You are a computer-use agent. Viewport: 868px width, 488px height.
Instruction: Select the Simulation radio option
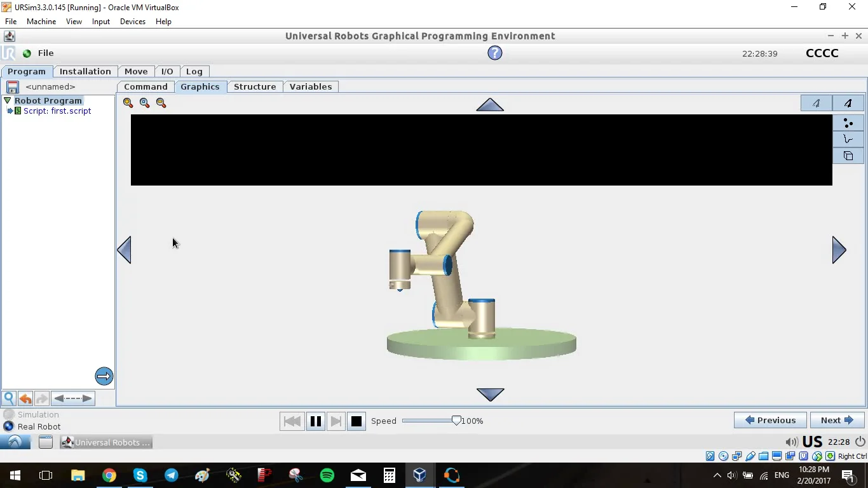click(31, 415)
